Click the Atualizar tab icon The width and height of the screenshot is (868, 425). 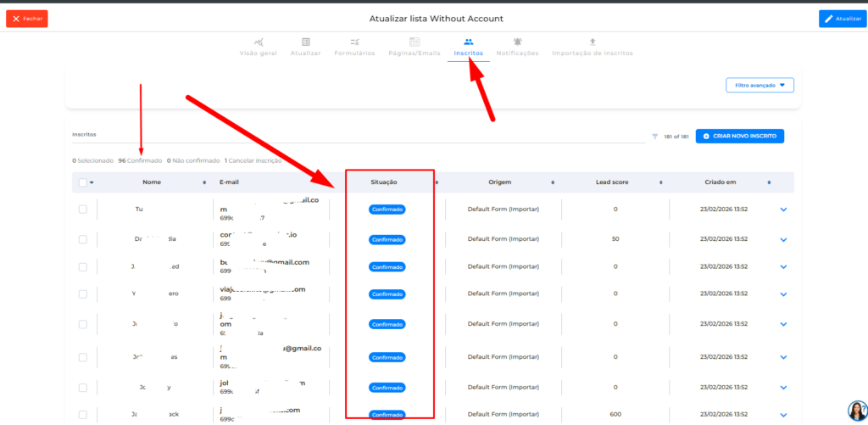point(305,42)
